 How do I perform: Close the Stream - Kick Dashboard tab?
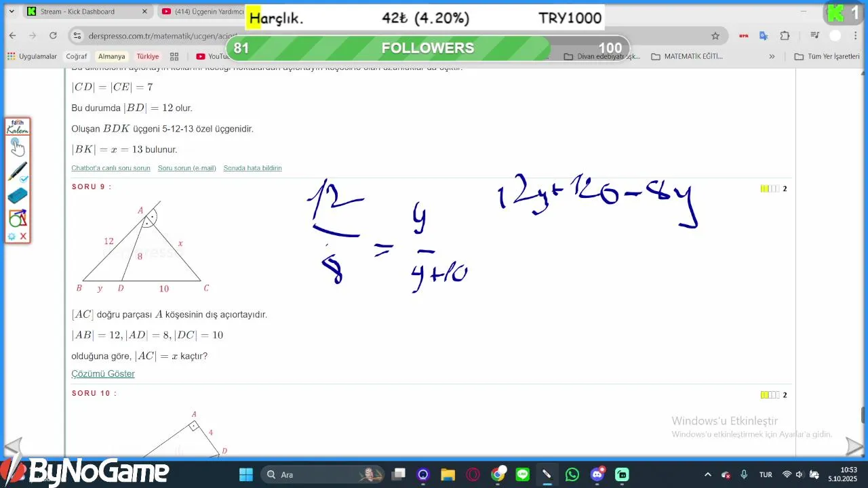145,12
